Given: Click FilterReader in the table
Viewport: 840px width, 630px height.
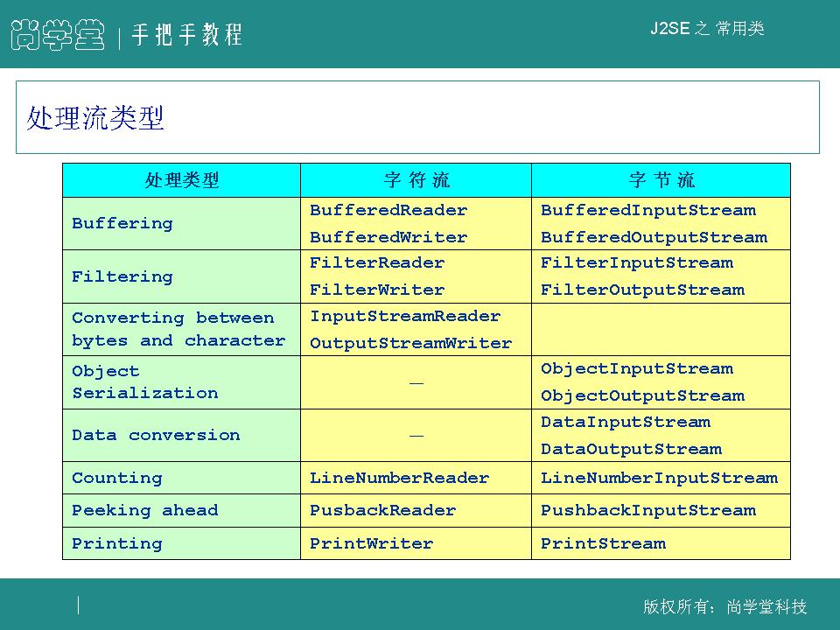Looking at the screenshot, I should point(377,263).
